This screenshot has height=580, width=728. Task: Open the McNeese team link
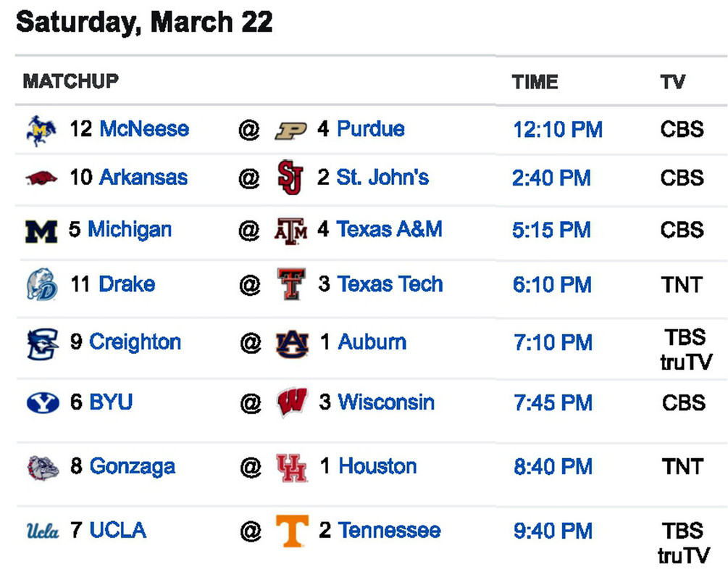pos(144,129)
